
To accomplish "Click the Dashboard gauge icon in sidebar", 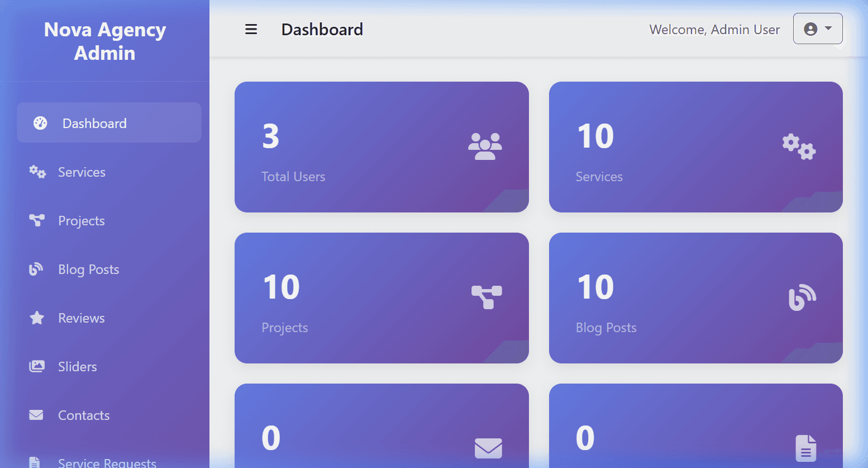I will coord(40,123).
